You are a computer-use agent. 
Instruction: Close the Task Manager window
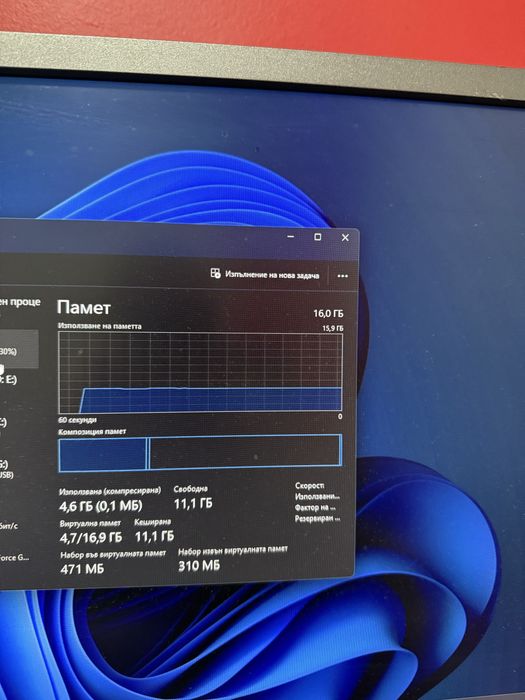pyautogui.click(x=345, y=238)
